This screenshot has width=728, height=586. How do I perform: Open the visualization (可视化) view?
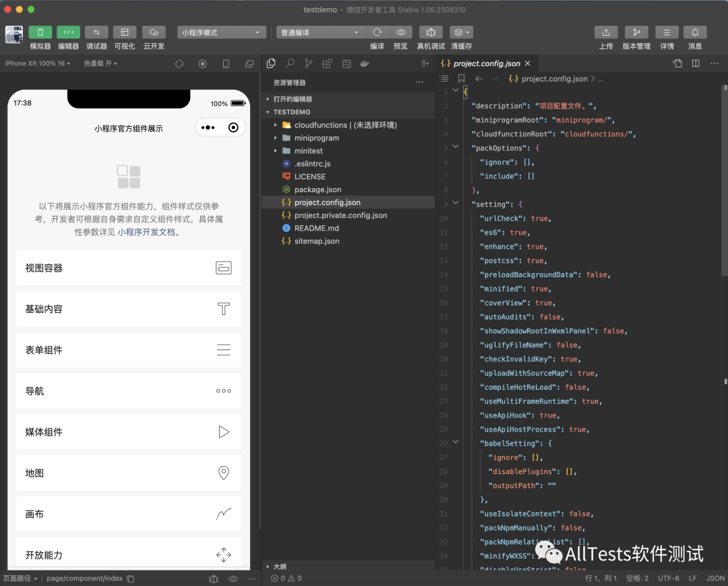click(125, 32)
